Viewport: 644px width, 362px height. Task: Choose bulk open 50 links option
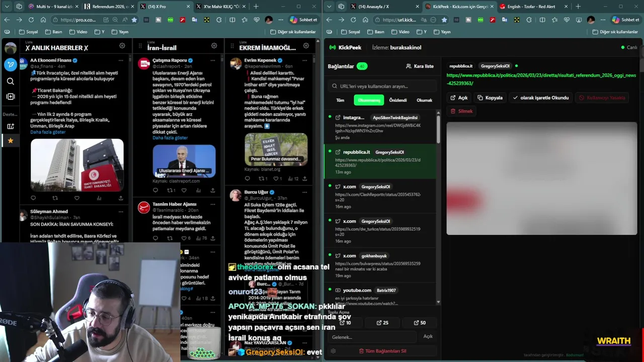click(420, 323)
